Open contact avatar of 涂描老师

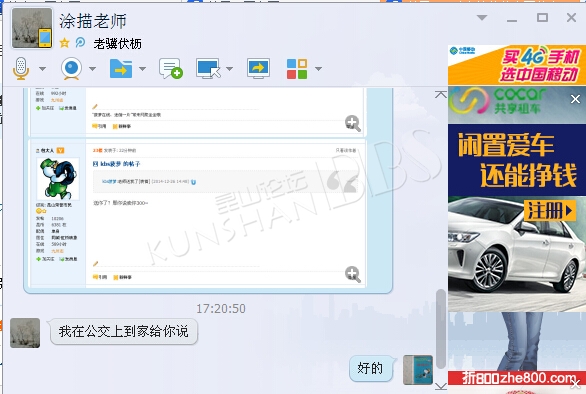click(32, 28)
